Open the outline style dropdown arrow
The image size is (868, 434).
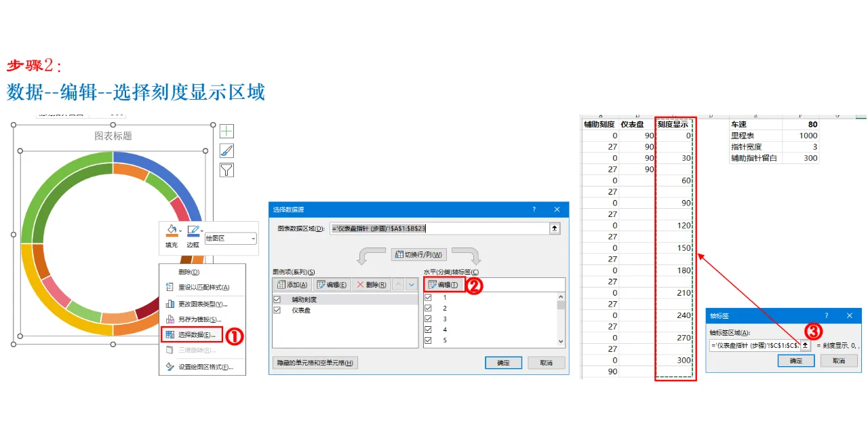coord(201,231)
